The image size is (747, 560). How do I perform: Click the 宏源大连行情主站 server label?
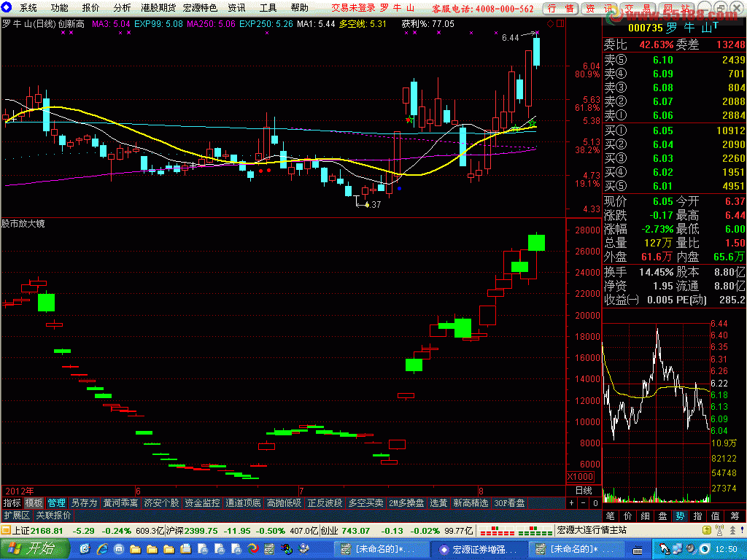coord(591,530)
